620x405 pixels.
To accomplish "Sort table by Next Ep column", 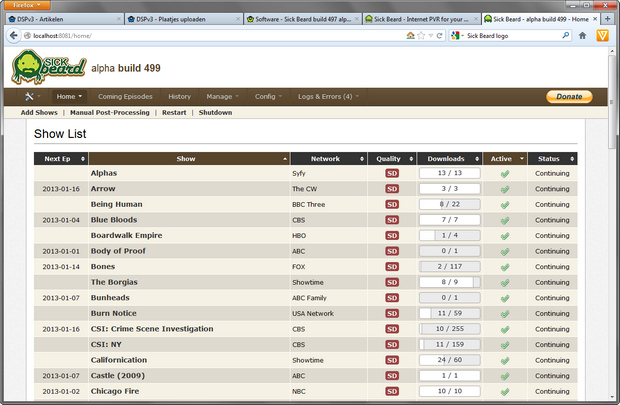I will click(61, 159).
